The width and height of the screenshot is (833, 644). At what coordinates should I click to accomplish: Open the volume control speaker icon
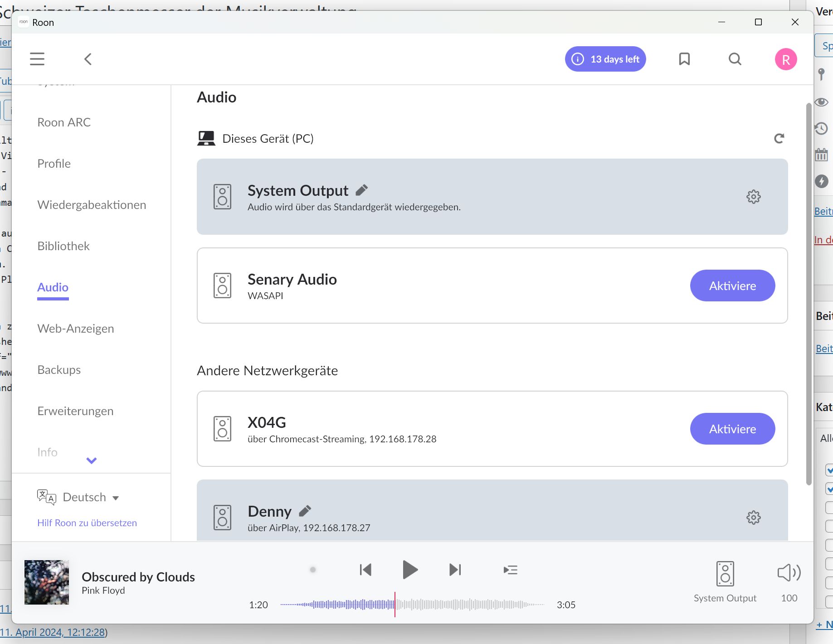coord(789,573)
